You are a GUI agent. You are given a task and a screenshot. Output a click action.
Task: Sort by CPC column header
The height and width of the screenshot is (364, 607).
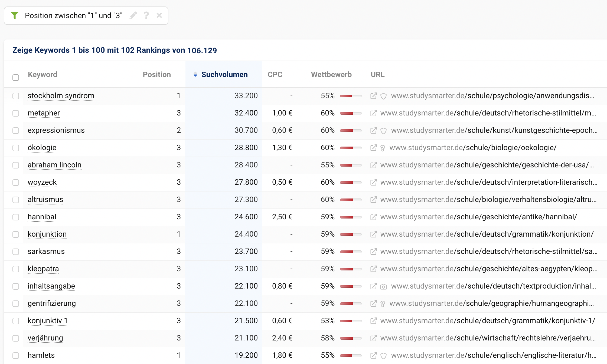tap(275, 75)
